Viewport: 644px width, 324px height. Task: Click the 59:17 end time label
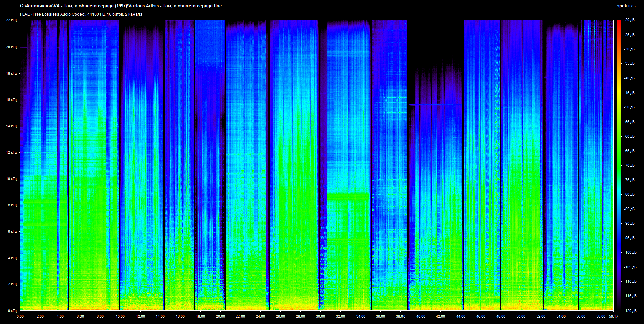613,316
